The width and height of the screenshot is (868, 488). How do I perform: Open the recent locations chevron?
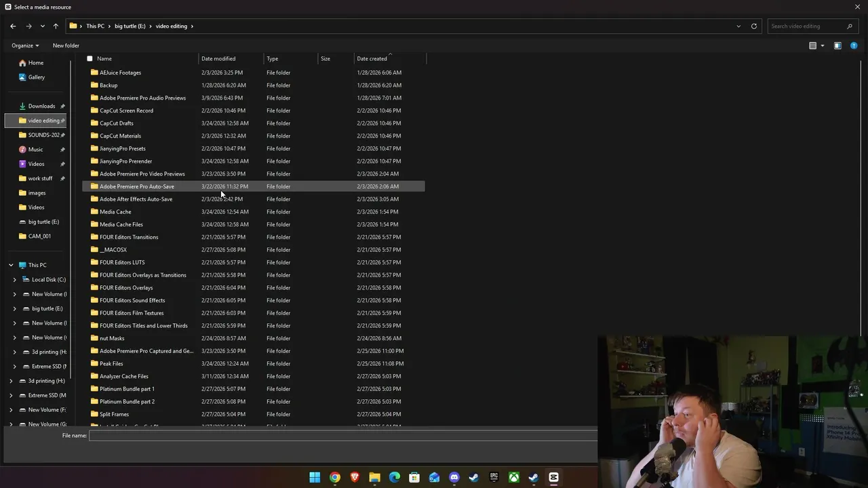(42, 26)
